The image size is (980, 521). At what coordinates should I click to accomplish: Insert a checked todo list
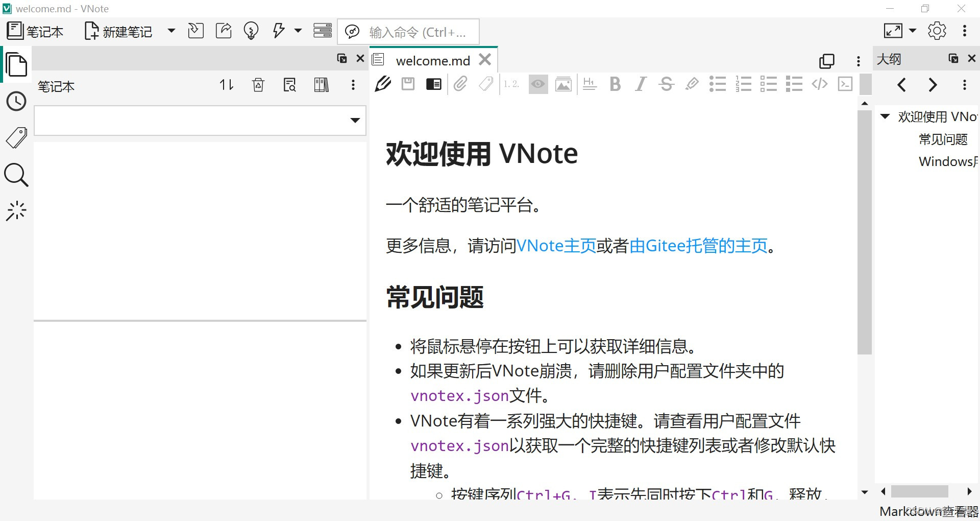[x=794, y=84]
